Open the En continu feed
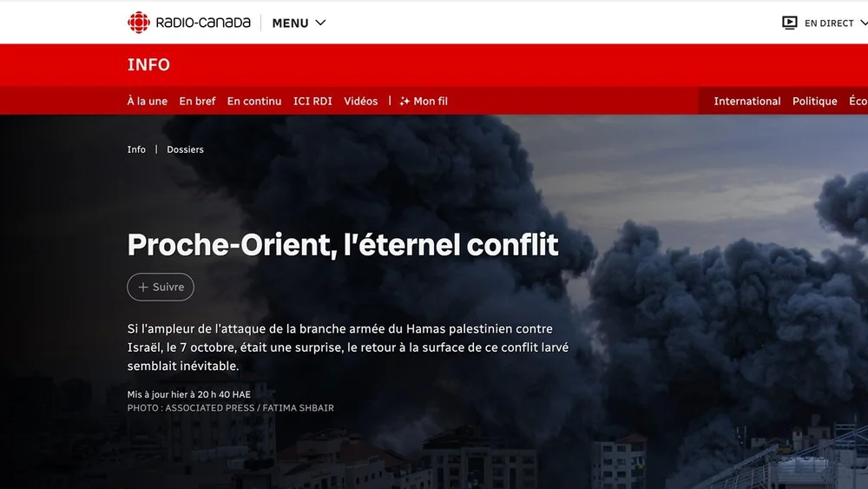This screenshot has width=868, height=489. 254,102
